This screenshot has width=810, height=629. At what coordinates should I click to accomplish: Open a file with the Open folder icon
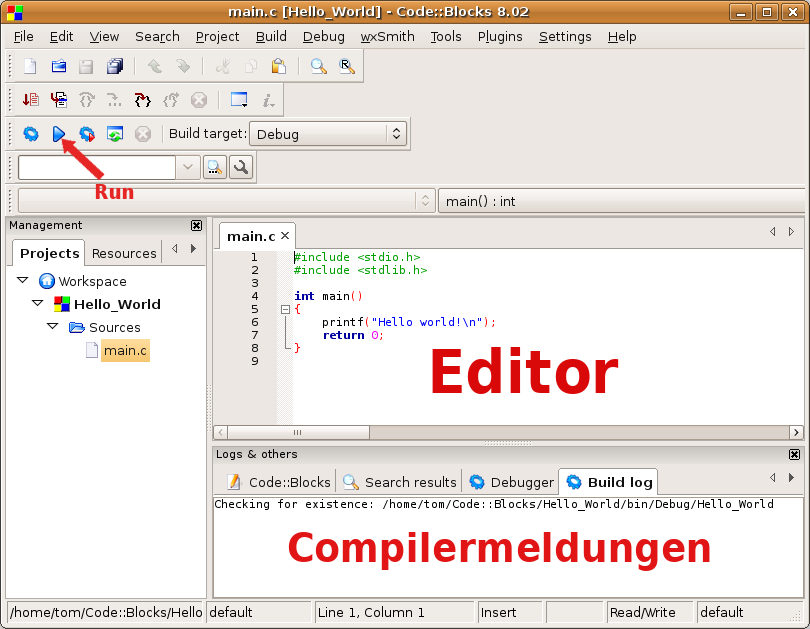(58, 66)
